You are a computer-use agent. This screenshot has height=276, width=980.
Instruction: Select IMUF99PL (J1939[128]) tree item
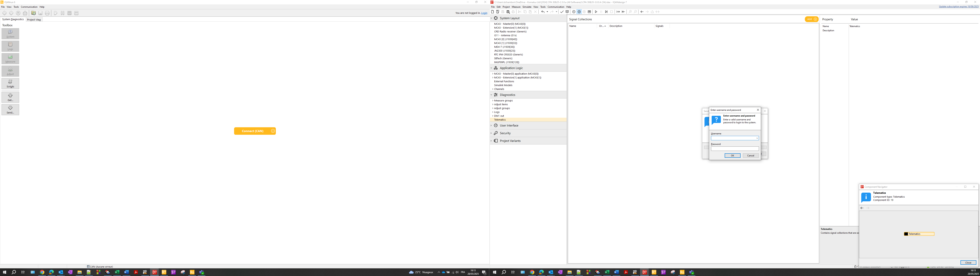506,62
